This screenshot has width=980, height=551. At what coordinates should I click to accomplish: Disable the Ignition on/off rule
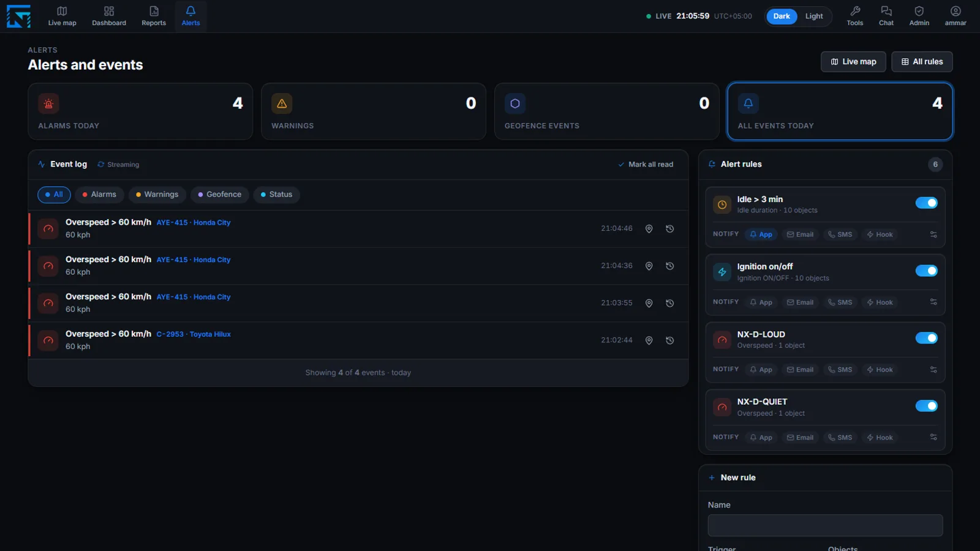(926, 271)
